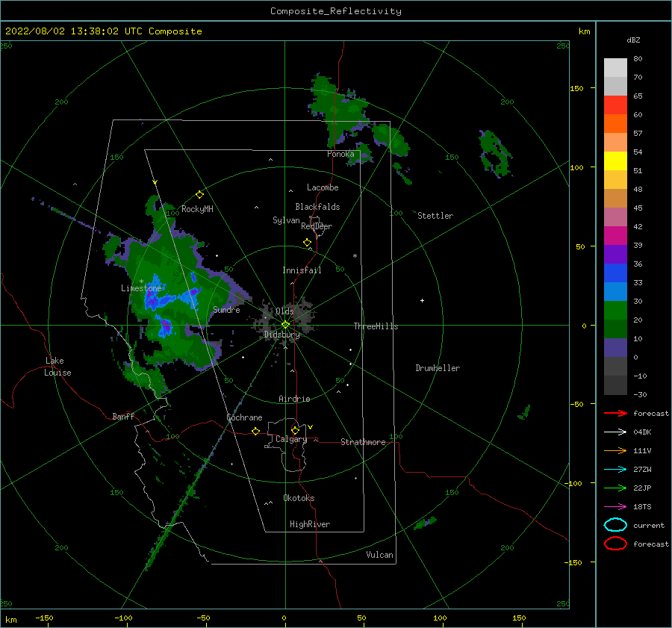Click the yellow 51 dBZ color swatch
Viewport: 672px width, 628px height.
coord(615,161)
